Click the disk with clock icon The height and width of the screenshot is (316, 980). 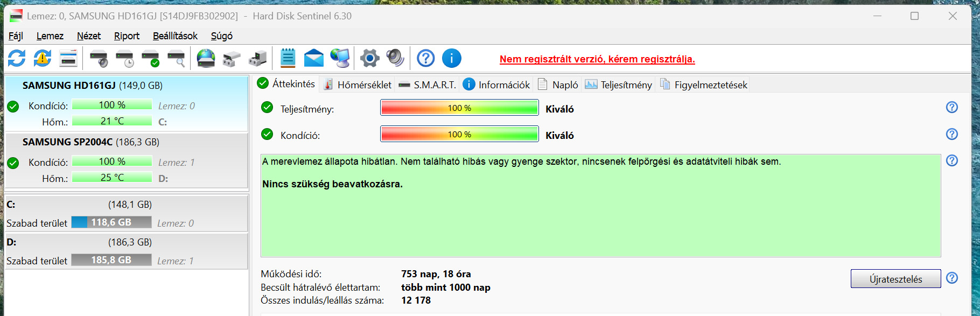click(x=124, y=58)
